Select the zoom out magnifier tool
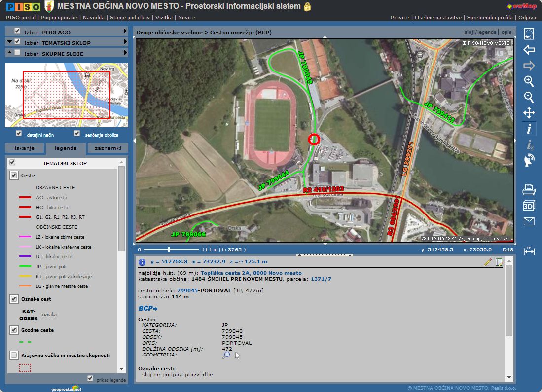The height and width of the screenshot is (392, 542). click(529, 97)
